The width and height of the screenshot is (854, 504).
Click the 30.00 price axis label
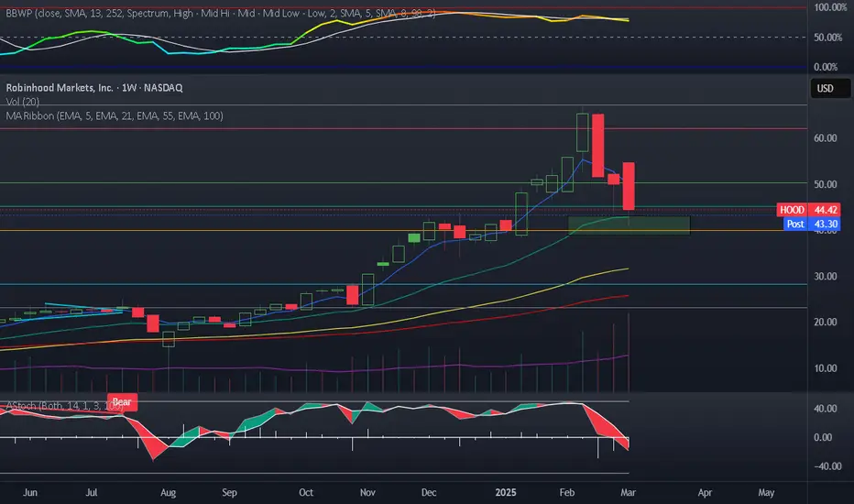825,276
